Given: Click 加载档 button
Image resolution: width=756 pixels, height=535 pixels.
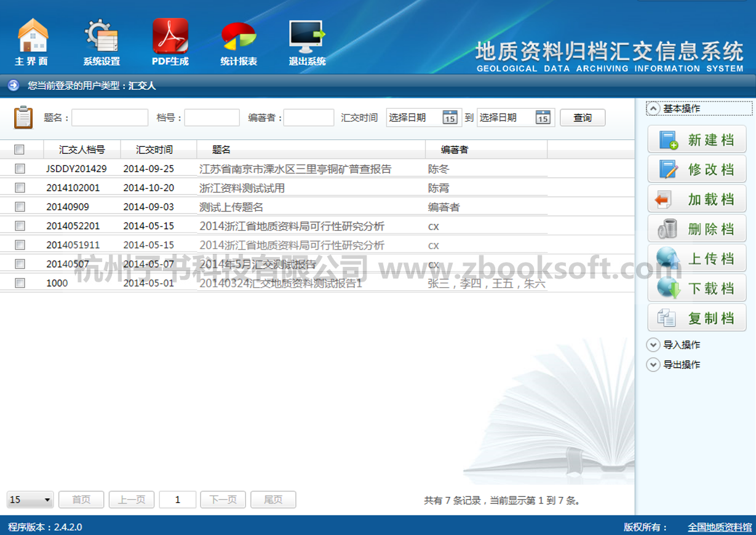Looking at the screenshot, I should pyautogui.click(x=697, y=199).
